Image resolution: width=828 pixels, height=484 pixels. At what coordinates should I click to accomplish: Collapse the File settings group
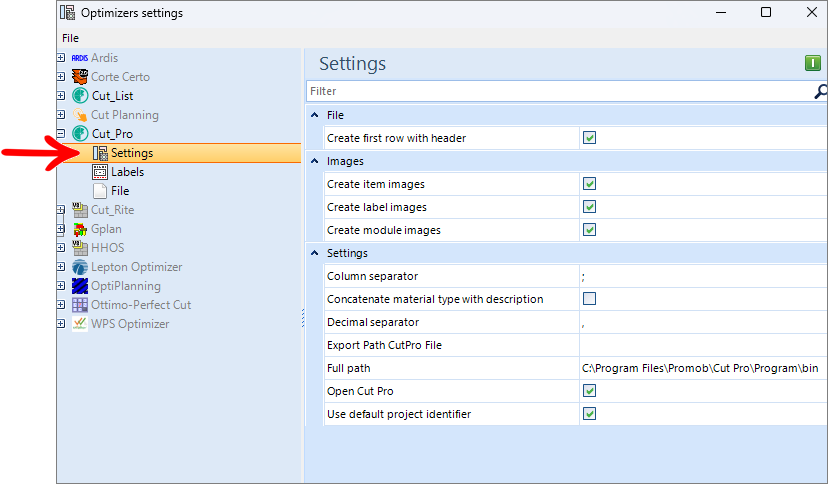(x=315, y=115)
